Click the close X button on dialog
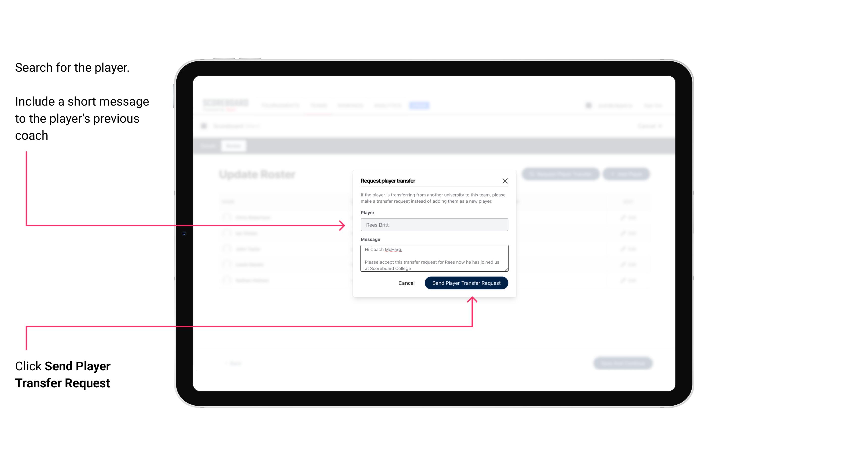This screenshot has width=868, height=467. (505, 181)
